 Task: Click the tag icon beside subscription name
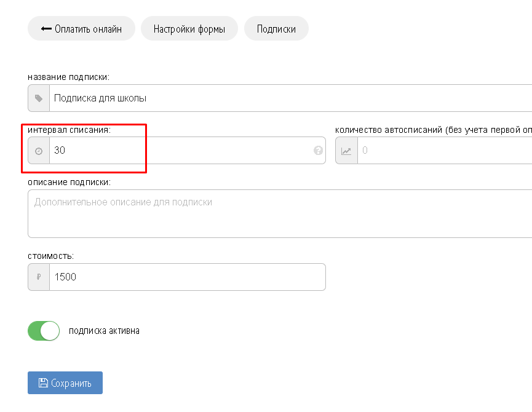pyautogui.click(x=39, y=98)
